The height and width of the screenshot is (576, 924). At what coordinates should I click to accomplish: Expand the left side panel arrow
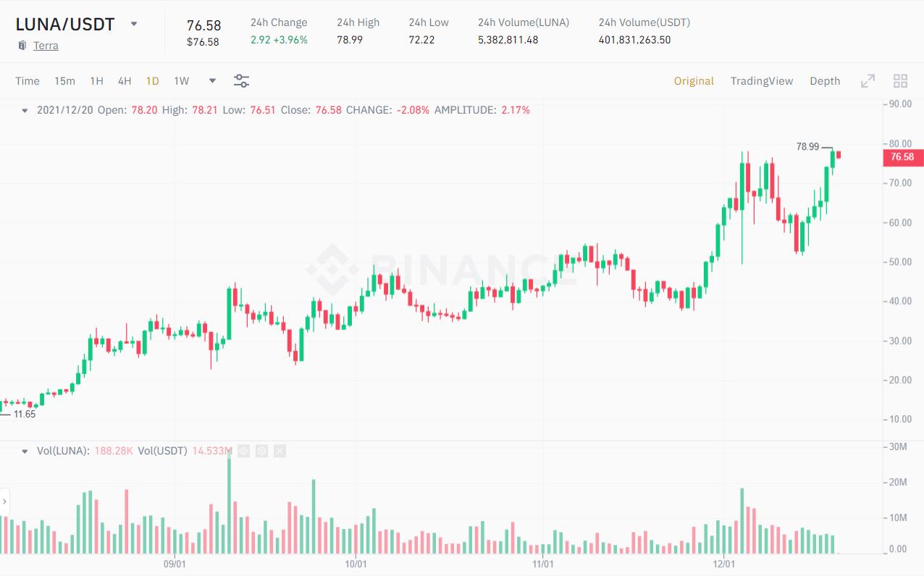4,501
